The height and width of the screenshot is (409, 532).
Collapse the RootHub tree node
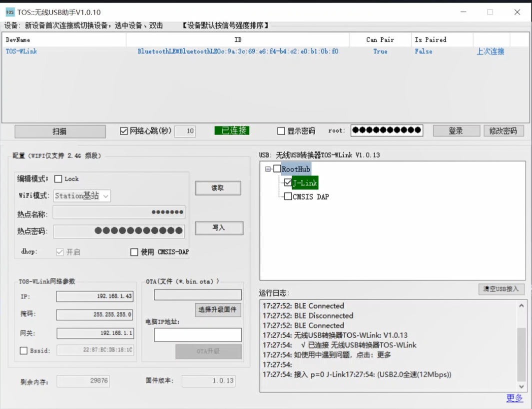click(268, 169)
